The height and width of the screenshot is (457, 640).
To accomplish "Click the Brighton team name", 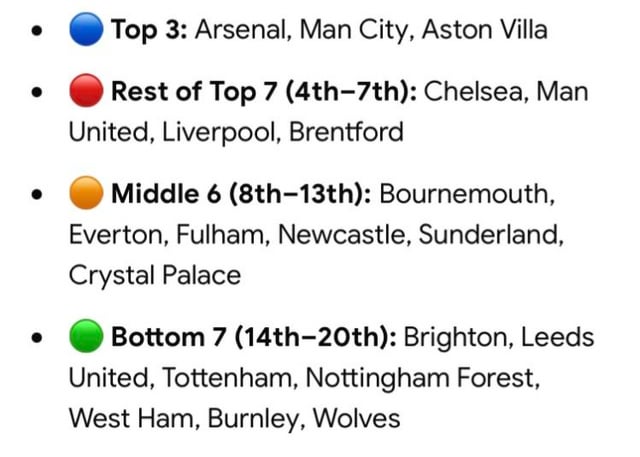I will pos(450,338).
